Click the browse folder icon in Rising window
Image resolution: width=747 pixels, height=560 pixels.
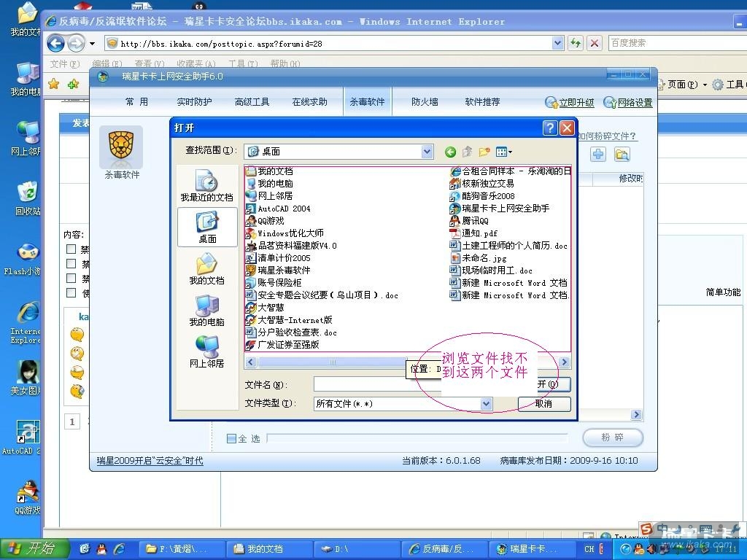coord(622,155)
